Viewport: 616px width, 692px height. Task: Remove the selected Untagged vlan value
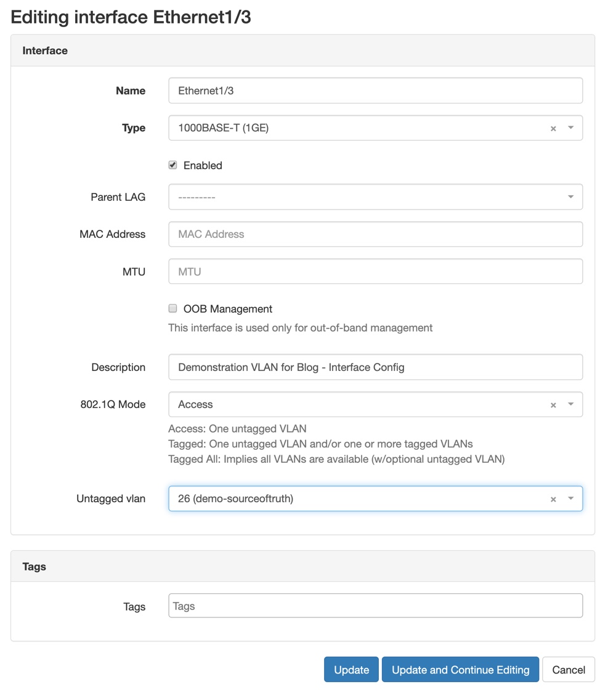(553, 499)
